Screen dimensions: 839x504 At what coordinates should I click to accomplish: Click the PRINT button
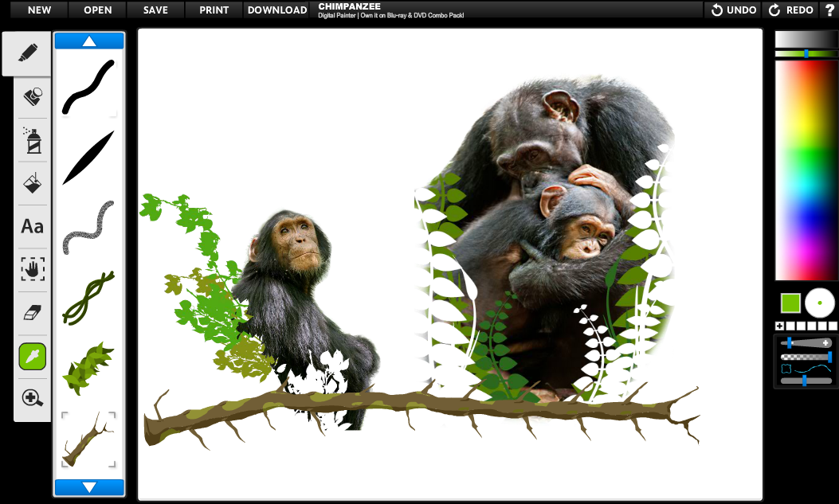click(x=214, y=10)
